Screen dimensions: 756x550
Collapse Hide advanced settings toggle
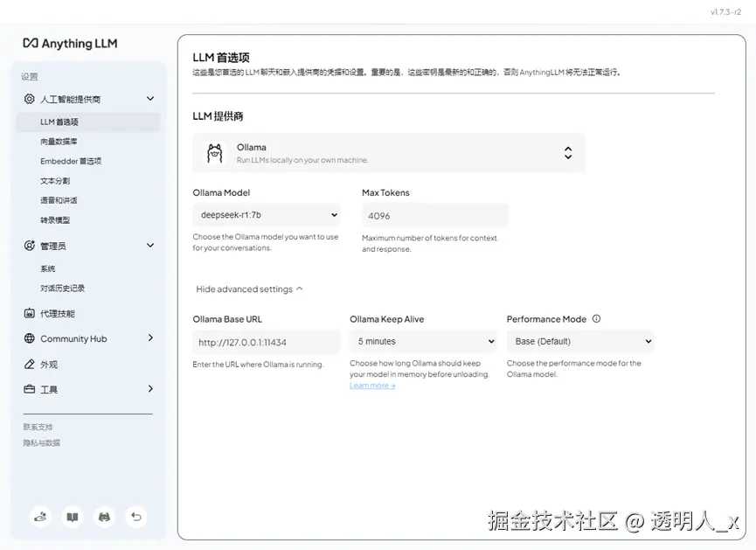click(249, 289)
